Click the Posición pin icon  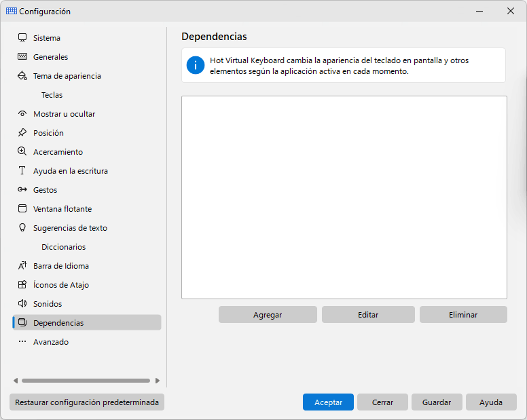click(22, 132)
